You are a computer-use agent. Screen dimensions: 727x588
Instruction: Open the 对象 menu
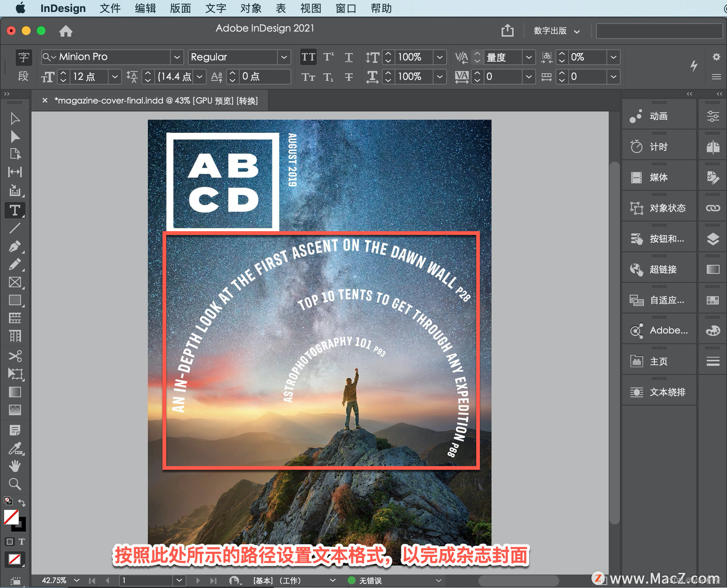(250, 8)
